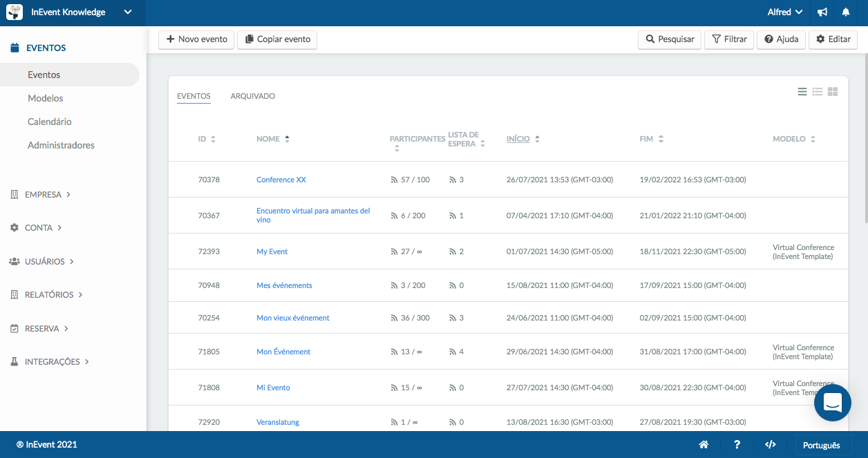Open the My Event link
Viewport: 868px width, 458px height.
[272, 252]
